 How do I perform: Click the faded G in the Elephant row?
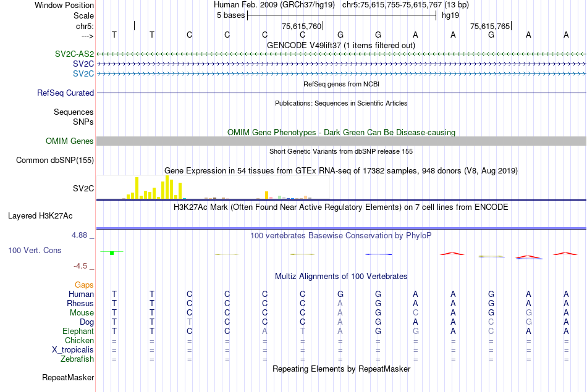(x=416, y=331)
